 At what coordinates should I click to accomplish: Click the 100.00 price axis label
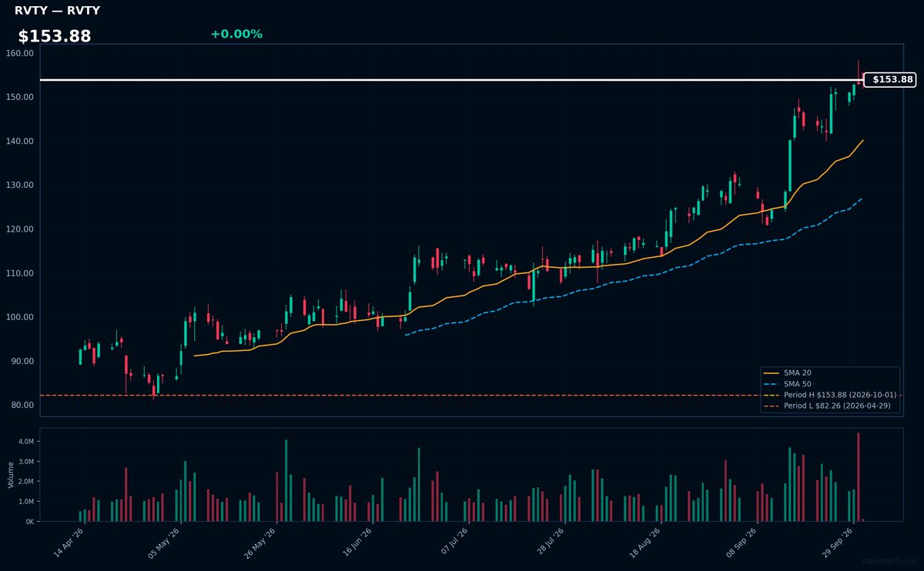coord(19,317)
